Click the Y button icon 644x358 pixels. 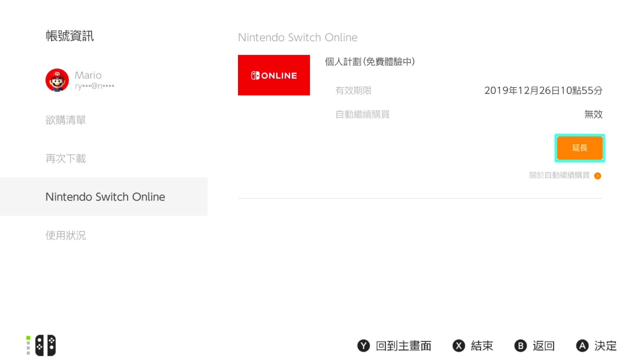[x=363, y=346]
